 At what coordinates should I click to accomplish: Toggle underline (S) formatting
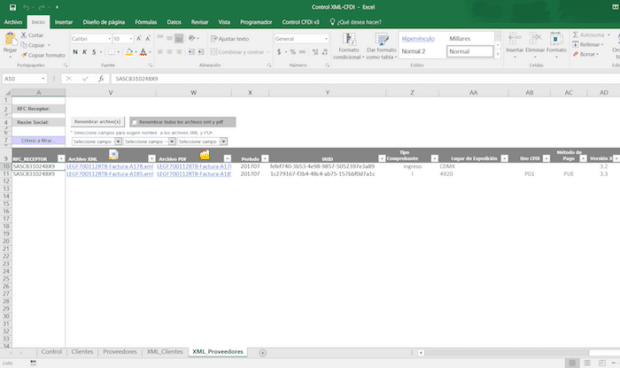point(94,52)
